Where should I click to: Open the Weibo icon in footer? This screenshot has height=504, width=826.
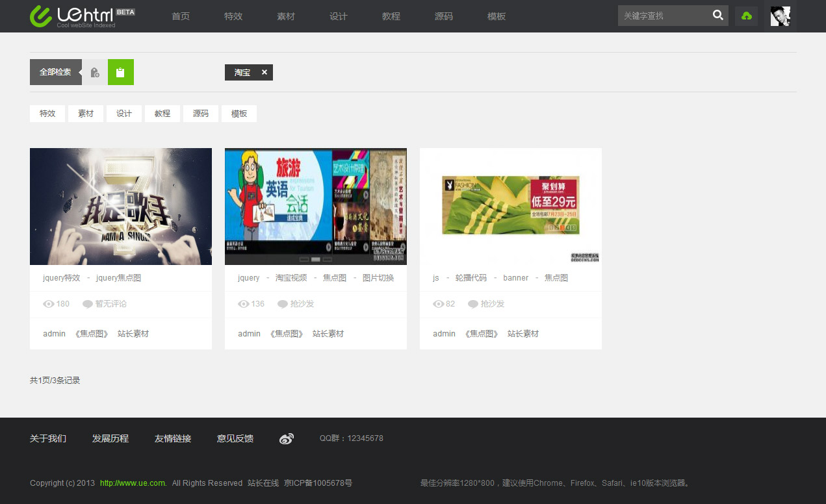point(287,439)
